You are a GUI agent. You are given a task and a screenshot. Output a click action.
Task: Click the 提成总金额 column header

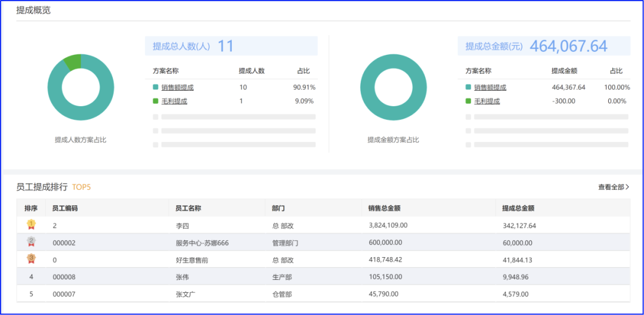pyautogui.click(x=518, y=208)
